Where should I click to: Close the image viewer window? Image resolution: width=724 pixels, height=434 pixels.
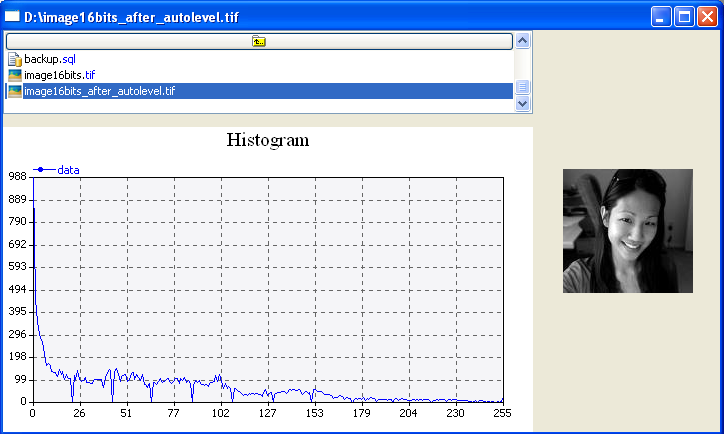coord(707,17)
